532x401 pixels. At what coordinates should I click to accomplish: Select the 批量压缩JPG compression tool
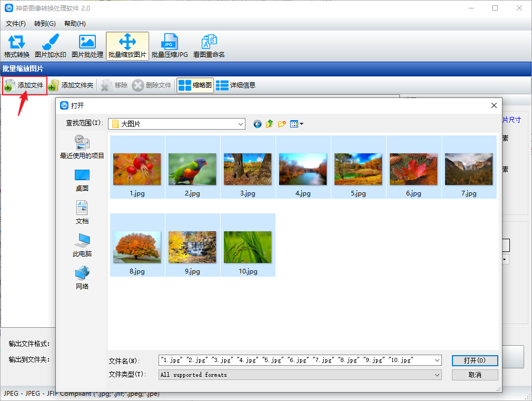pos(170,46)
